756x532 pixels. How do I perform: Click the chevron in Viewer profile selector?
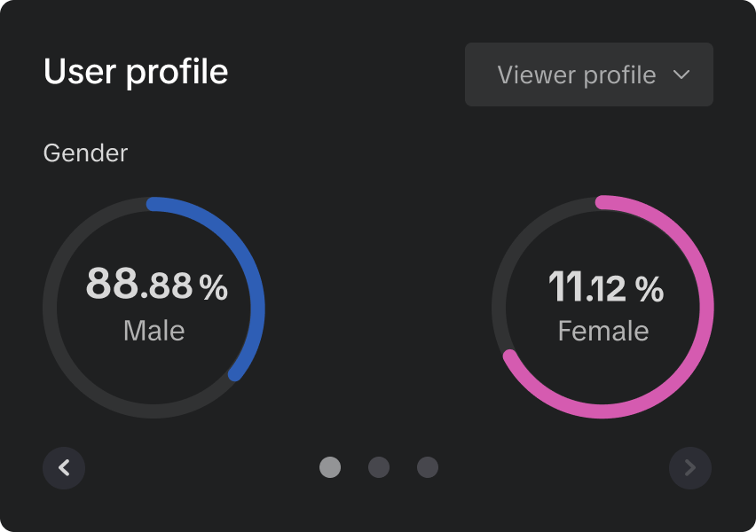coord(681,74)
